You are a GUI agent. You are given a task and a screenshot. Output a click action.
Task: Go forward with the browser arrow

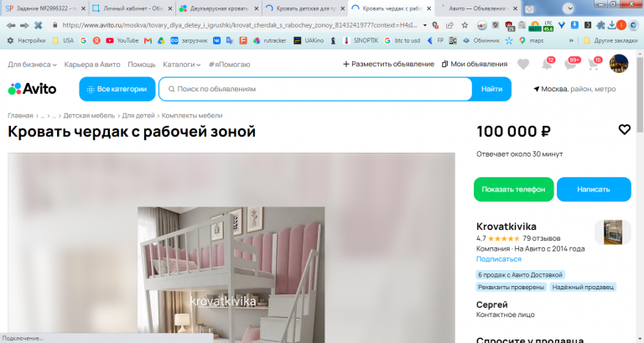[24, 25]
